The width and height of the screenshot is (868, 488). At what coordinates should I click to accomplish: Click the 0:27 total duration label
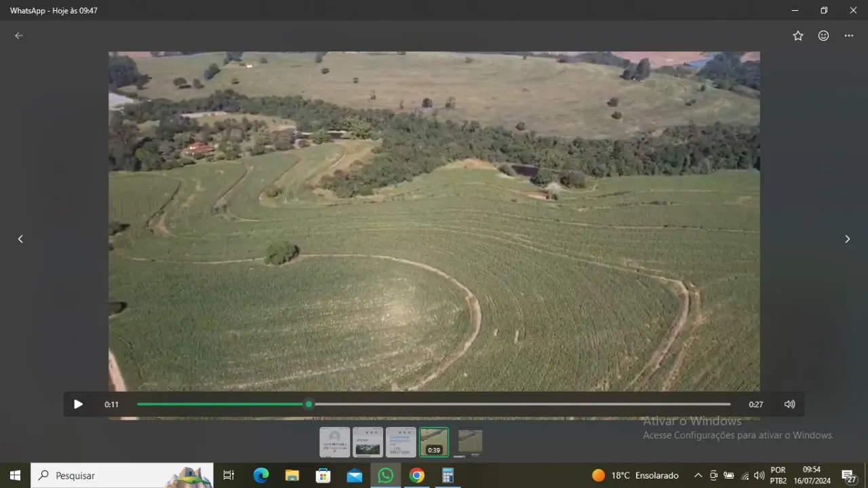pyautogui.click(x=756, y=405)
